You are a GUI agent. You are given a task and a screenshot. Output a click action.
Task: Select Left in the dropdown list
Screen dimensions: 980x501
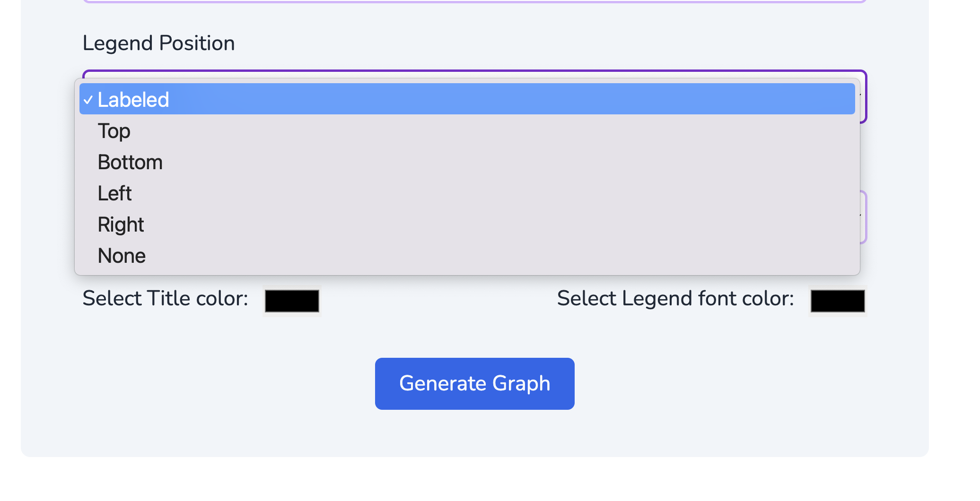tap(114, 193)
